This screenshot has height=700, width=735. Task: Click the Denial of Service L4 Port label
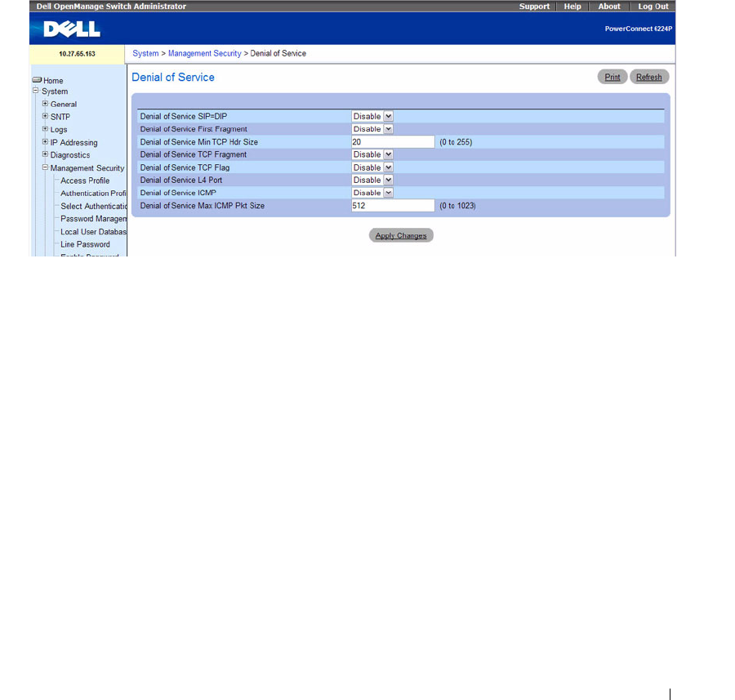181,180
